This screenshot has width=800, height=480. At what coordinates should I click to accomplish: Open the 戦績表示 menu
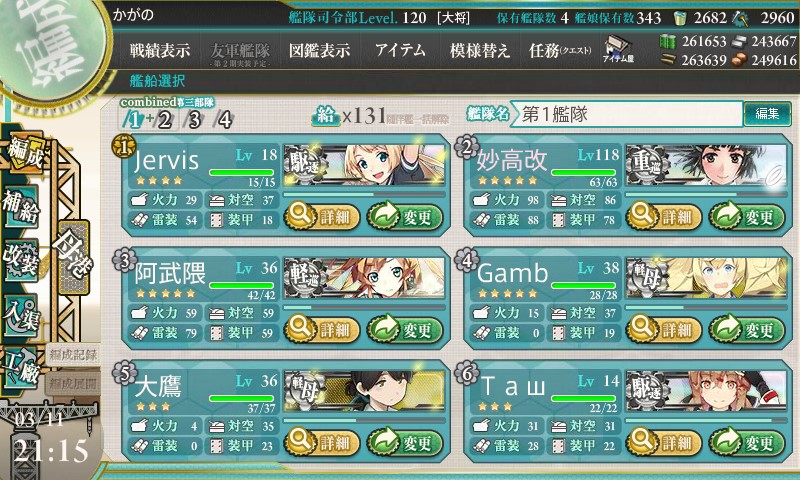coord(159,50)
